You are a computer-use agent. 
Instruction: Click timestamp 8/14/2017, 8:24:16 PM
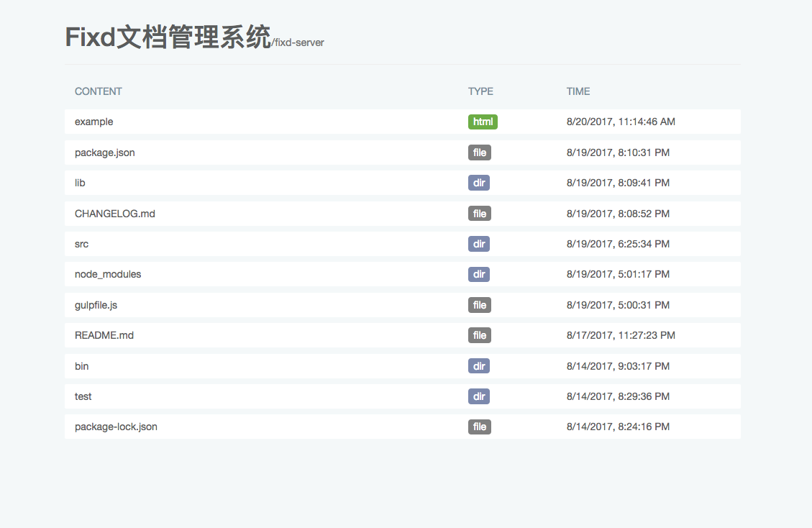618,427
